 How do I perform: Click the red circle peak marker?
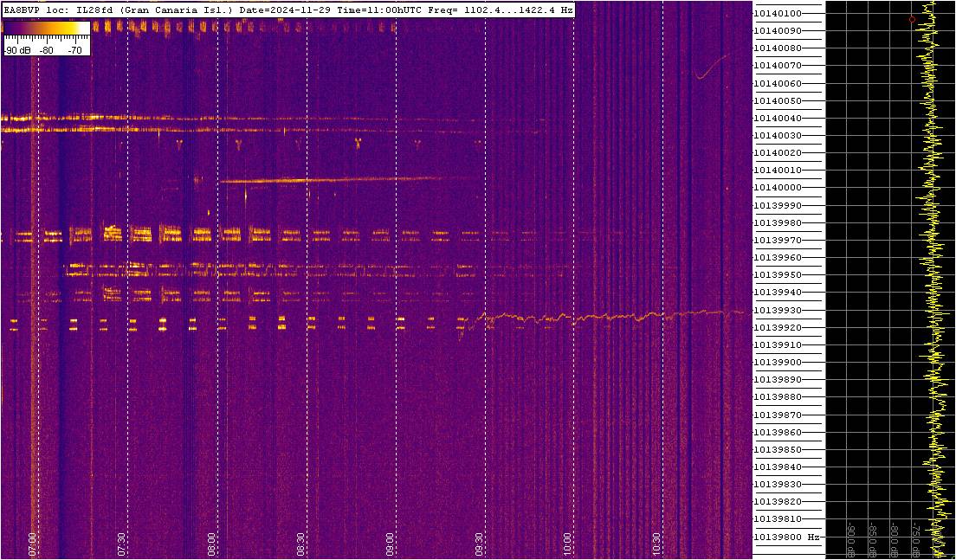[912, 19]
